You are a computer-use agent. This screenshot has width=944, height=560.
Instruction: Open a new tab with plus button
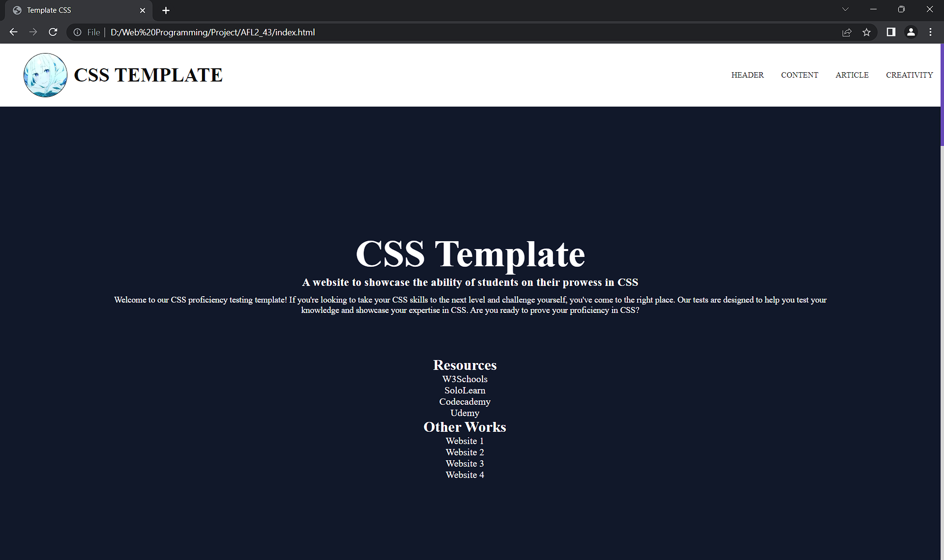click(166, 10)
